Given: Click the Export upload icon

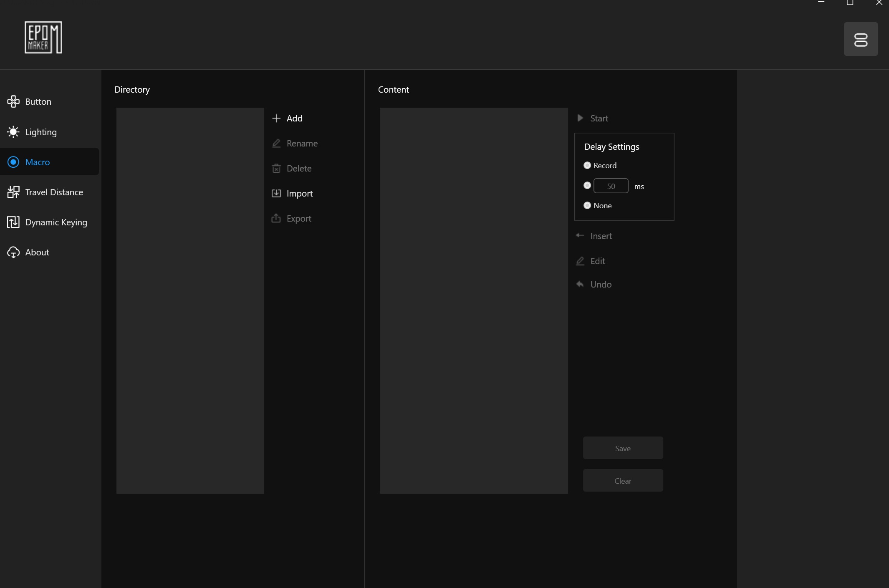Looking at the screenshot, I should point(276,218).
